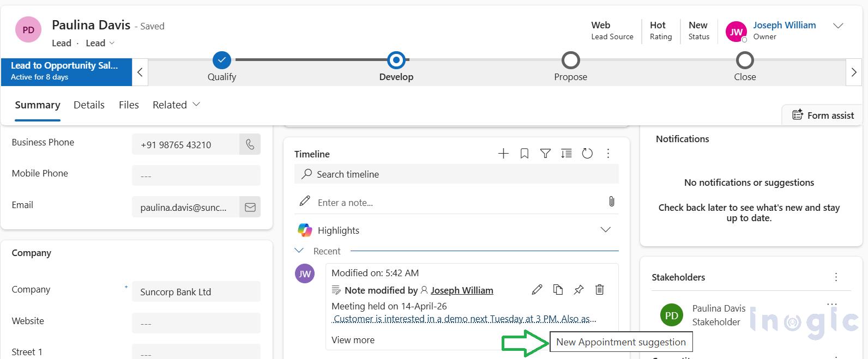Delete the note with trash icon

click(x=599, y=289)
